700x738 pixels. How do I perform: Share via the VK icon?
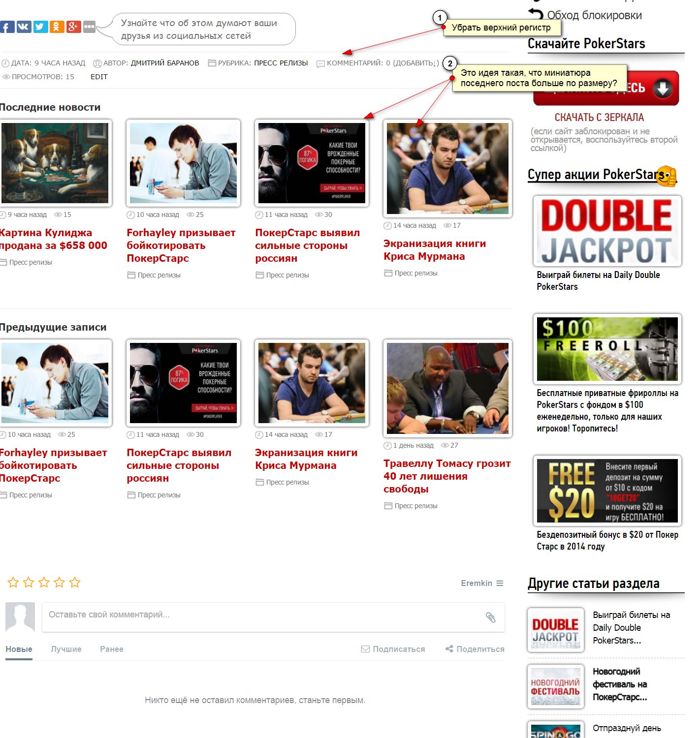point(24,27)
